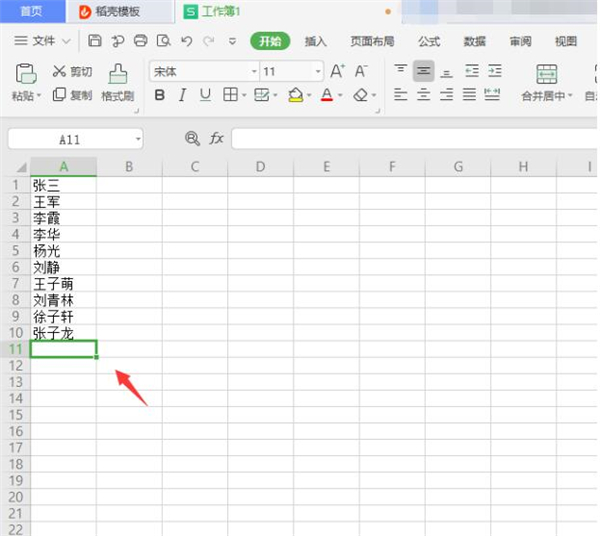Decrease font size with A- icon
Viewport: 600px width, 536px height.
tap(360, 71)
